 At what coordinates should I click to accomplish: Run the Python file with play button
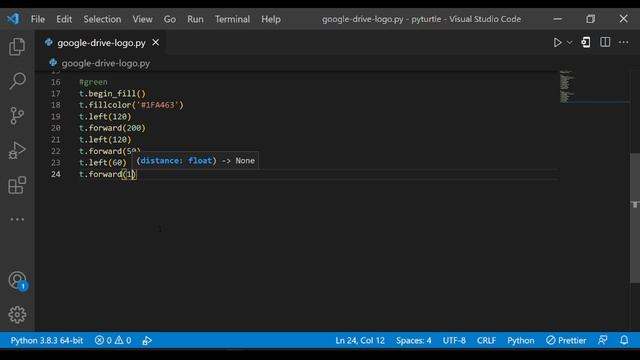tap(557, 42)
